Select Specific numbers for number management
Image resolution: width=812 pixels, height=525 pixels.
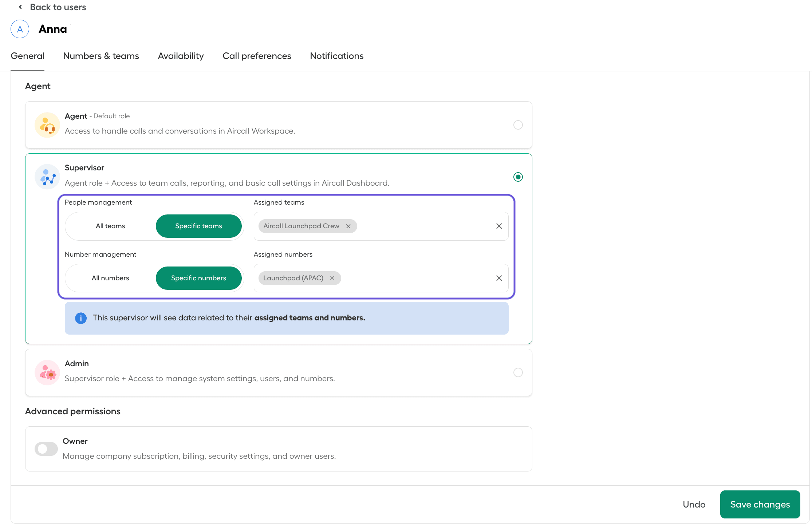click(198, 278)
